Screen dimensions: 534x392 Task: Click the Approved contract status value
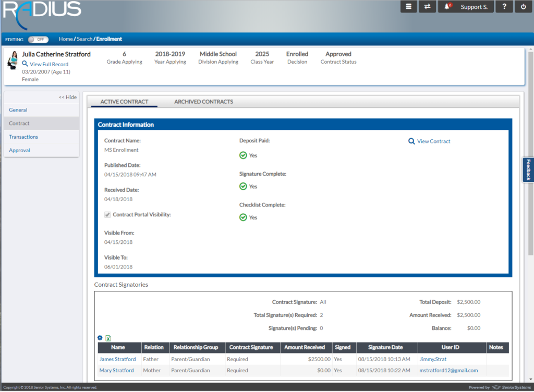[x=338, y=54]
